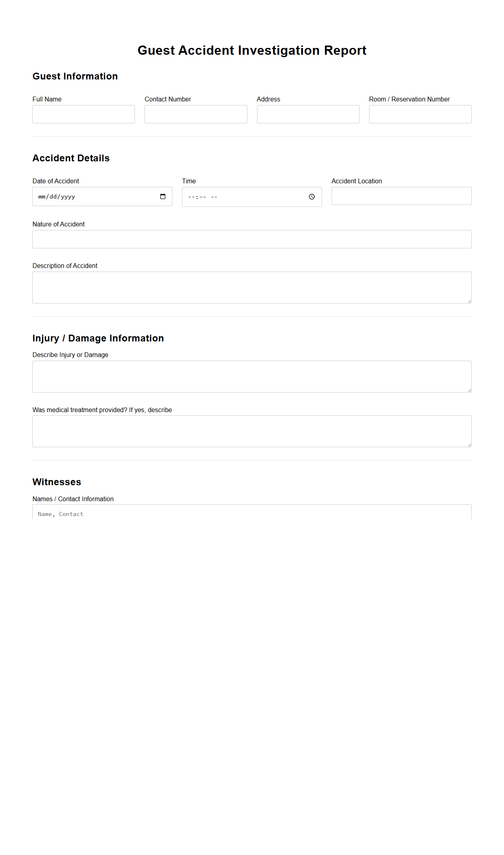The height and width of the screenshot is (855, 504).
Task: Open the calendar picker for Date of Accident
Action: (x=163, y=196)
